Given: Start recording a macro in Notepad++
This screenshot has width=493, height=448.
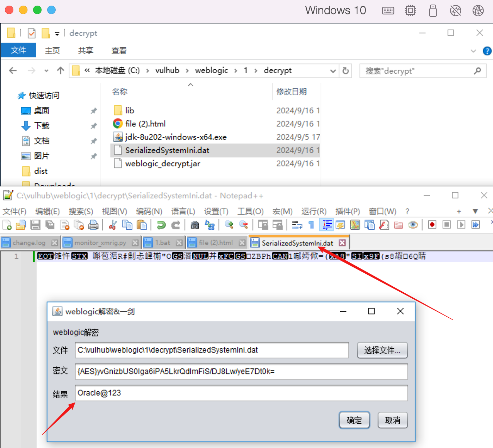Looking at the screenshot, I should click(432, 225).
